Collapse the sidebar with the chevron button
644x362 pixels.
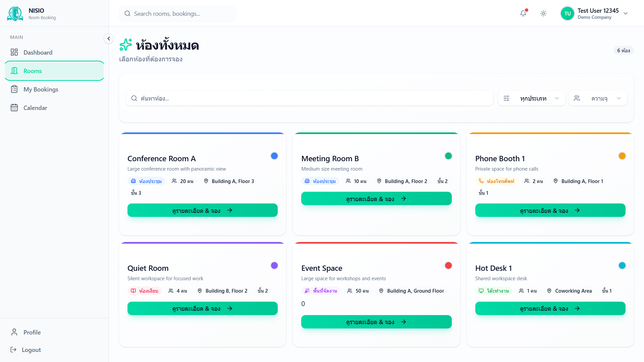pos(108,39)
